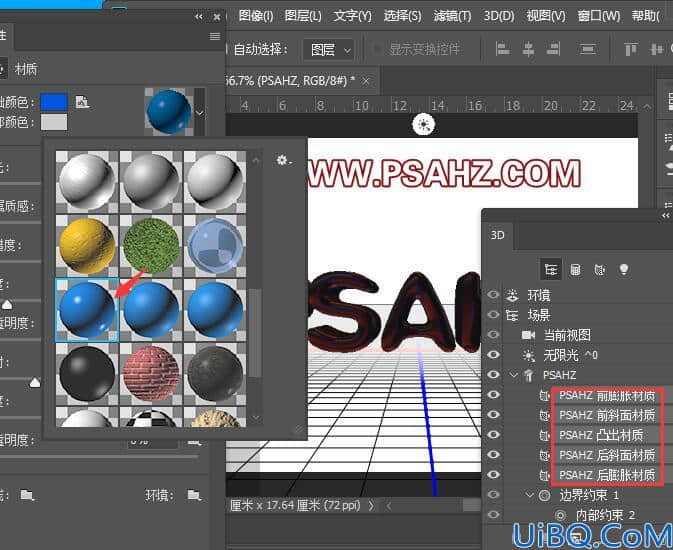Open the 选择(S) menu
The height and width of the screenshot is (550, 673).
(402, 16)
